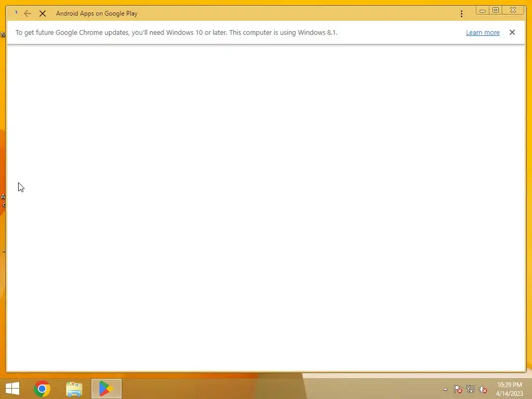This screenshot has height=399, width=532.
Task: Open File Explorer from the taskbar
Action: click(x=74, y=389)
